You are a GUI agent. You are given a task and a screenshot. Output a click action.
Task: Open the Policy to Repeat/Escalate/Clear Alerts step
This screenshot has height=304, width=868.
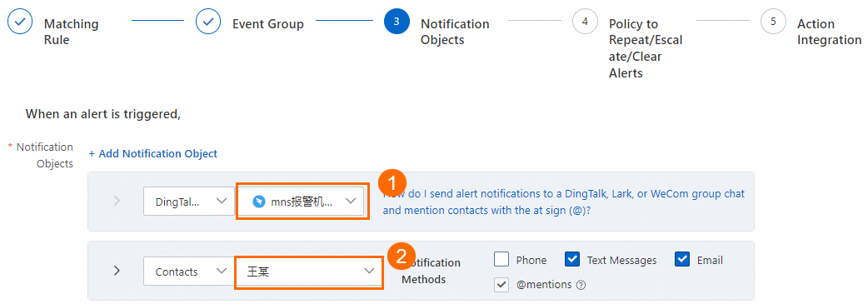point(646,48)
